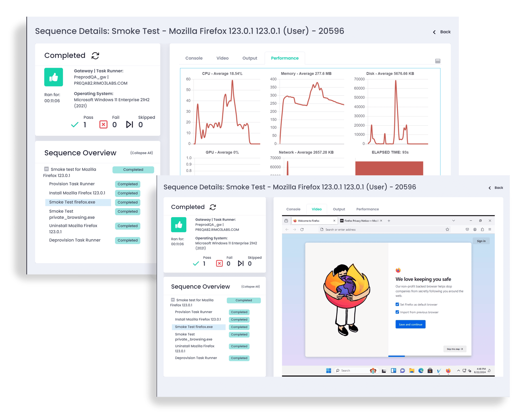The image size is (528, 420).
Task: Open the Firefox hamburger menu
Action: pyautogui.click(x=490, y=230)
